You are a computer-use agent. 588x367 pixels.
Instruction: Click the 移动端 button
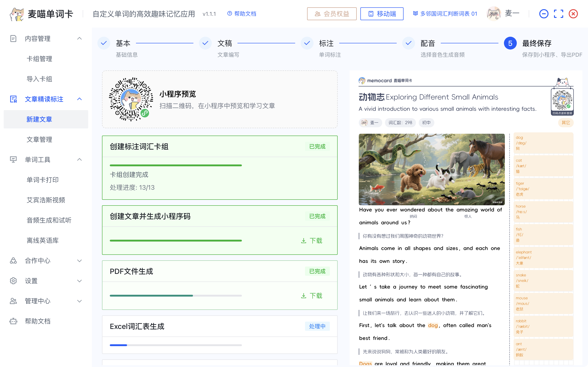pyautogui.click(x=382, y=14)
